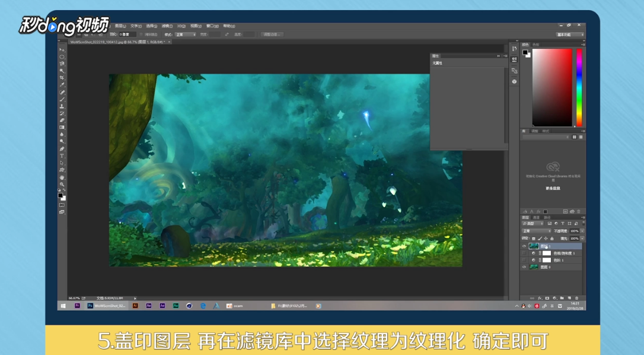Screen dimensions: 644x355
Task: Open the opacity slider dropdown arrow
Action: pos(582,231)
